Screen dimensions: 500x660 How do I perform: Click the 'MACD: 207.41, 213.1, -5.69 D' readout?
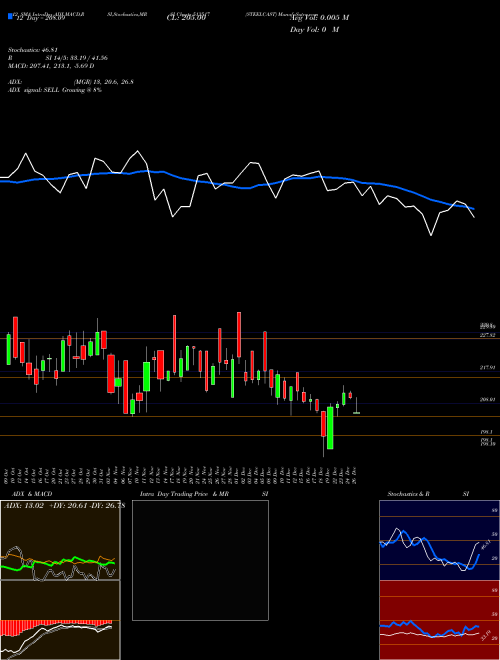[x=51, y=66]
